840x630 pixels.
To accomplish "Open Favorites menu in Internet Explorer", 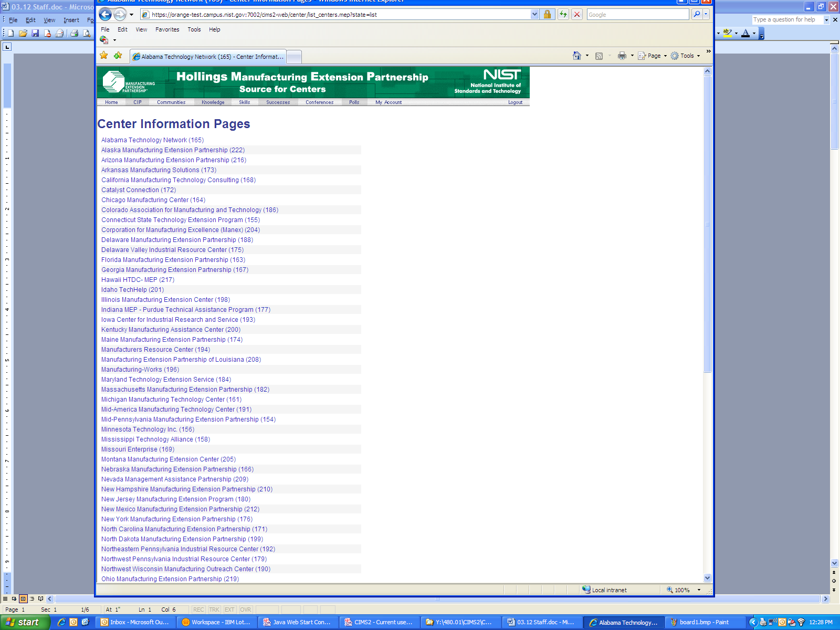I will point(167,29).
